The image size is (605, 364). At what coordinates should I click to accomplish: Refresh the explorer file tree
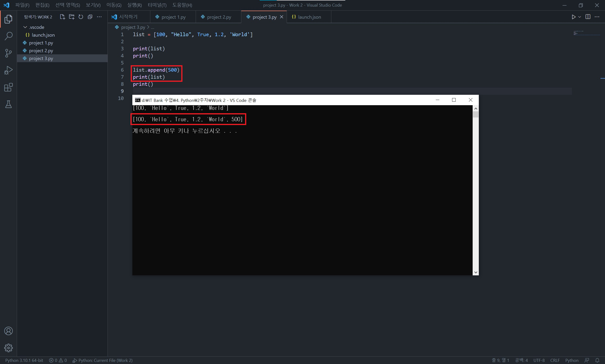[81, 17]
